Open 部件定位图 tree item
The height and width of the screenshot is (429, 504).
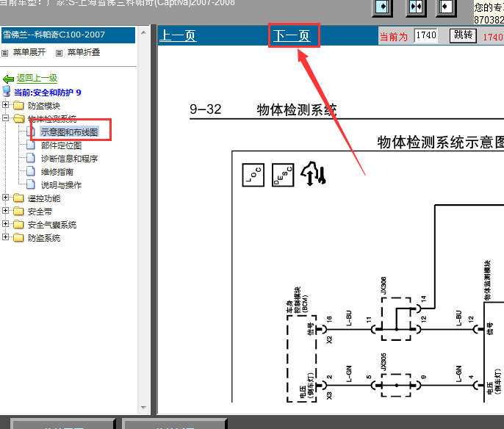pyautogui.click(x=61, y=145)
